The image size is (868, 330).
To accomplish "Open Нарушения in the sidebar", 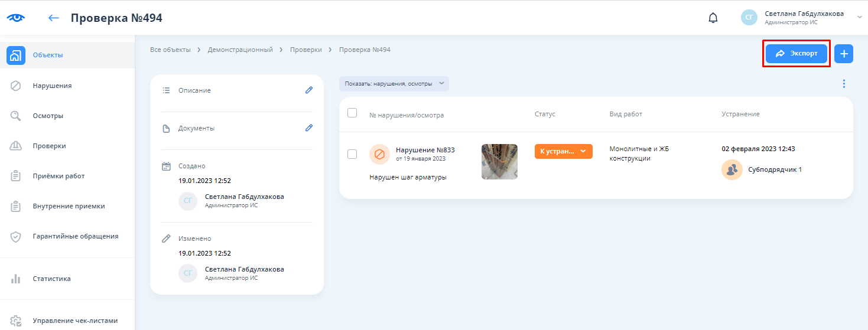I will coord(52,86).
